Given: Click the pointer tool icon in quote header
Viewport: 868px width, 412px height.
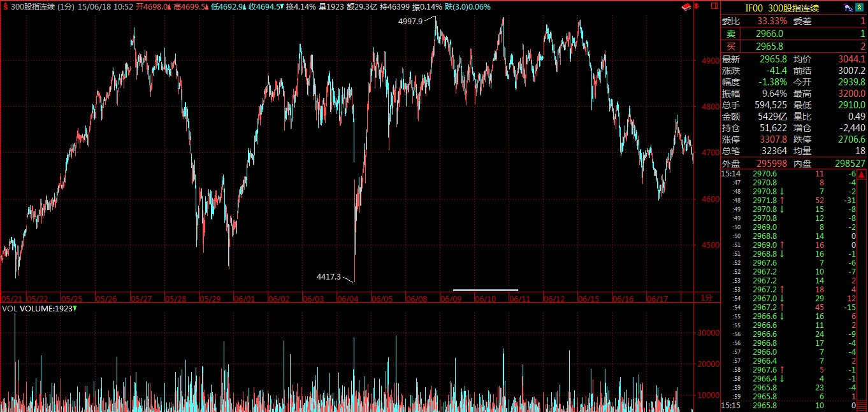Looking at the screenshot, I should pos(848,8).
